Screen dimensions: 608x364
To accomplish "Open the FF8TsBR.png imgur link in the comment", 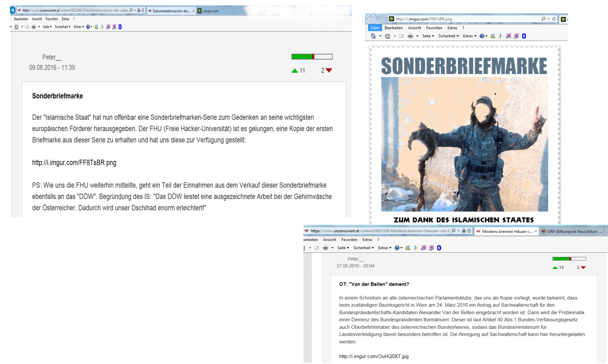I will (74, 162).
